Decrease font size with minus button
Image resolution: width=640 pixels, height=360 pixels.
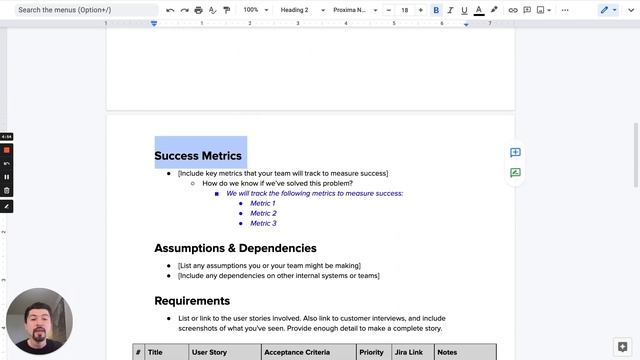tap(389, 10)
